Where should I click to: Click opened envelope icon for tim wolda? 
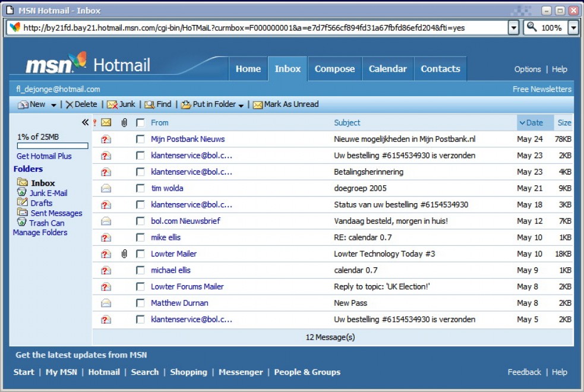(106, 188)
